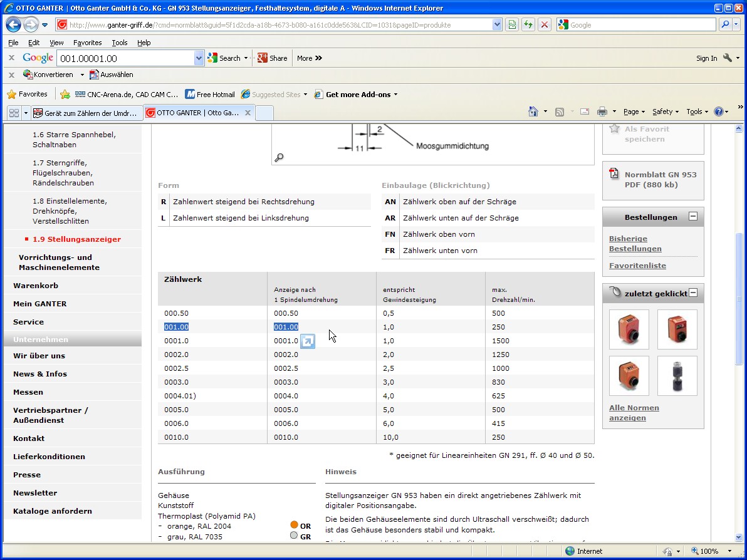
Task: Click the compatibility view icon beside address bar
Action: 512,25
